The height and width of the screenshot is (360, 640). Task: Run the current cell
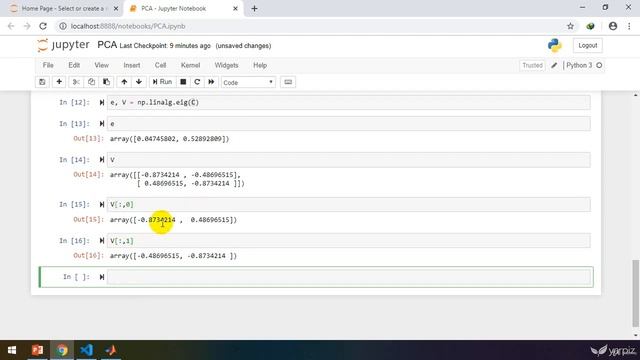[162, 82]
